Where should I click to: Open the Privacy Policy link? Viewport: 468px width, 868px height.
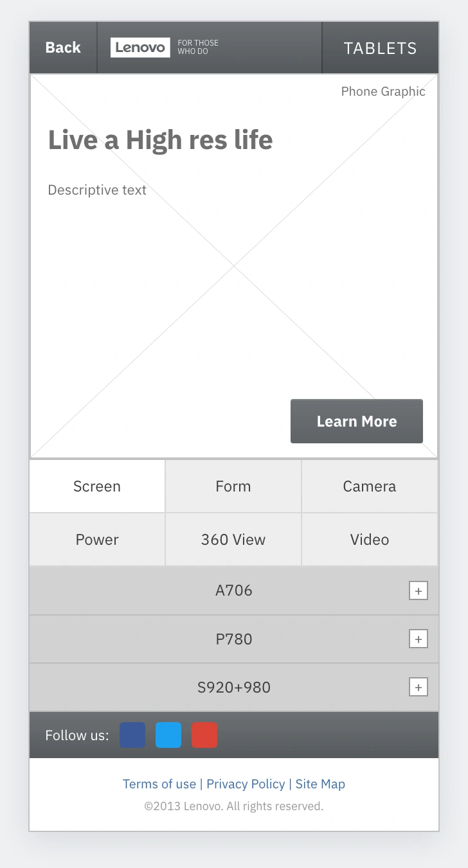point(246,784)
